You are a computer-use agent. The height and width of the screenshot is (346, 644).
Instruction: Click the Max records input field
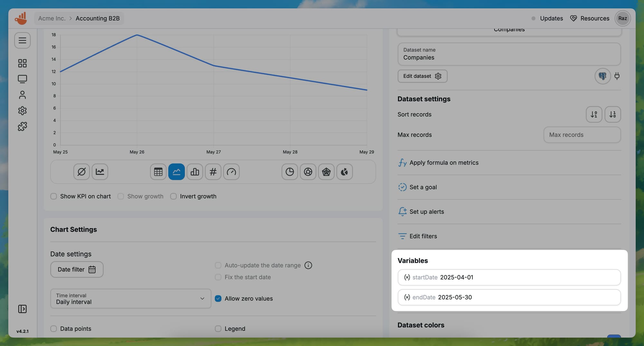[582, 135]
